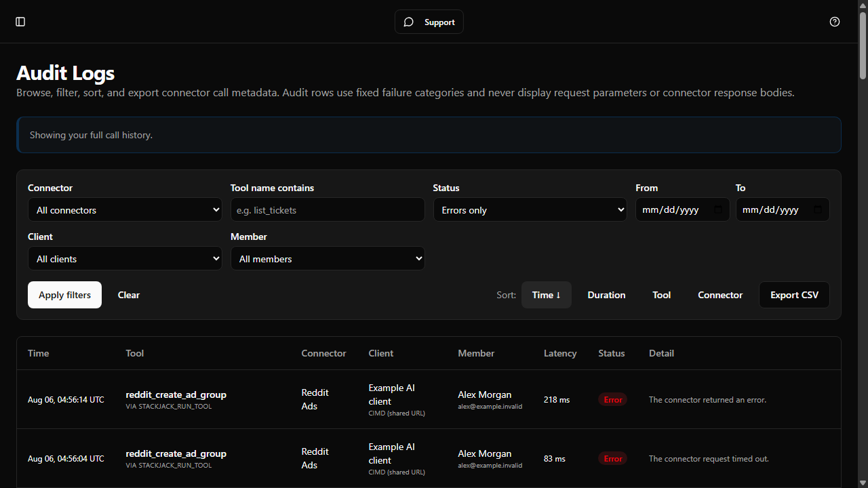The width and height of the screenshot is (868, 488).
Task: Click the Error badge in the 218 ms row
Action: click(613, 400)
